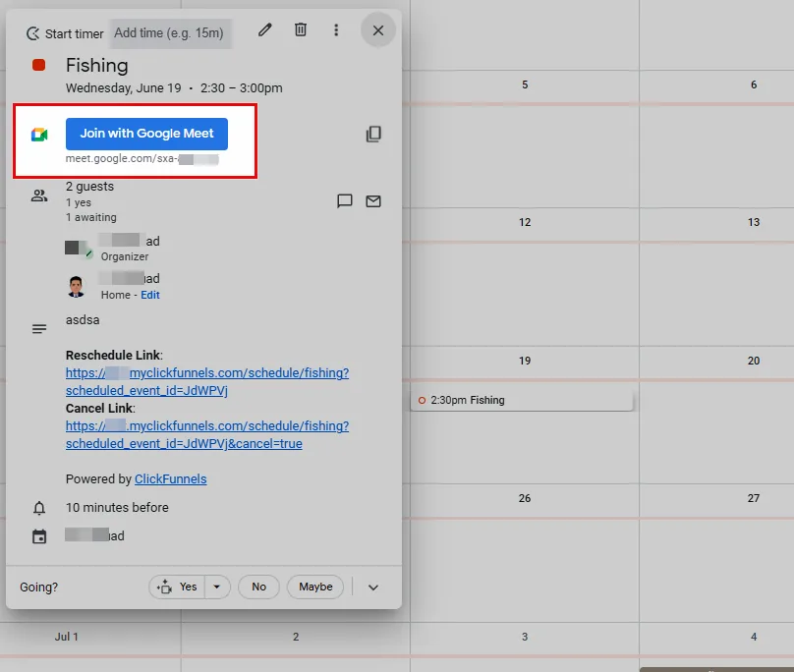Click the Start timer icon

tap(32, 33)
